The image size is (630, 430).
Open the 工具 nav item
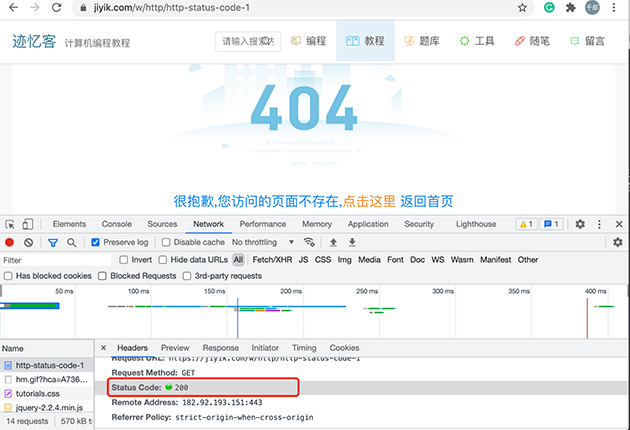[477, 41]
